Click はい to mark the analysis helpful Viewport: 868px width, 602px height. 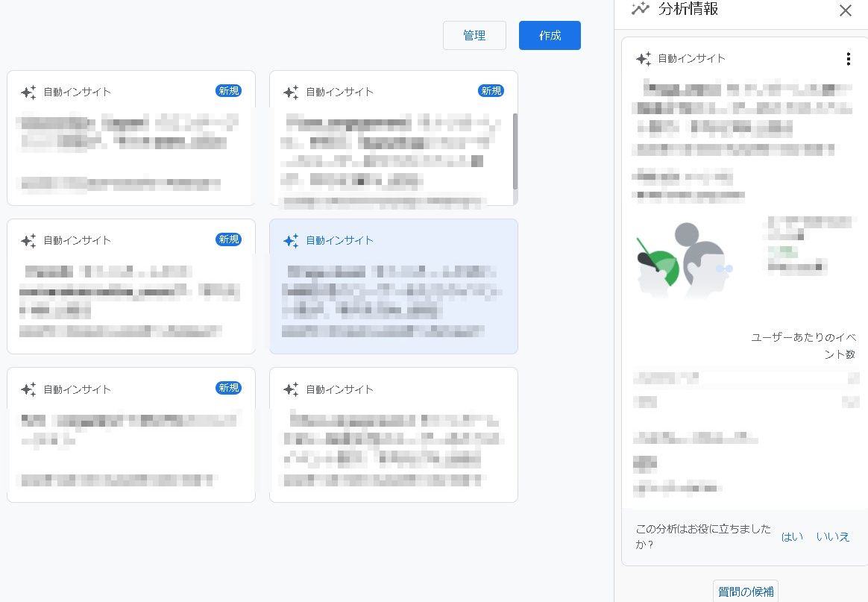coord(791,536)
